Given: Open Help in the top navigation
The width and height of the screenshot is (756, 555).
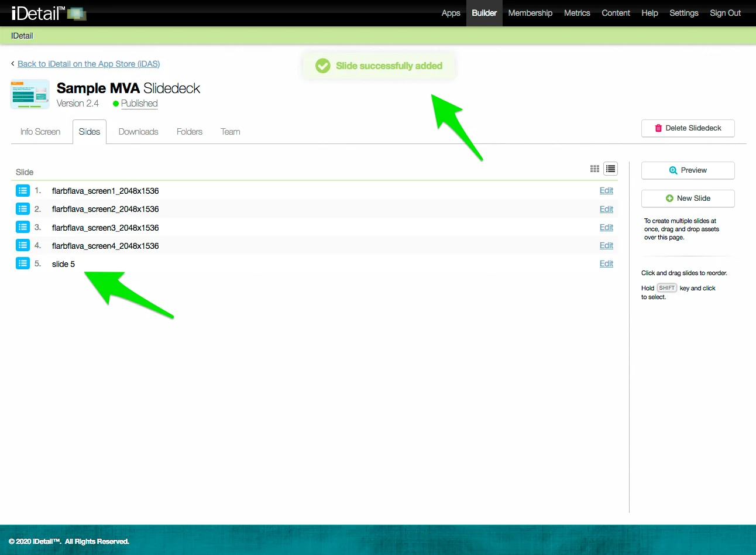Looking at the screenshot, I should click(x=650, y=13).
